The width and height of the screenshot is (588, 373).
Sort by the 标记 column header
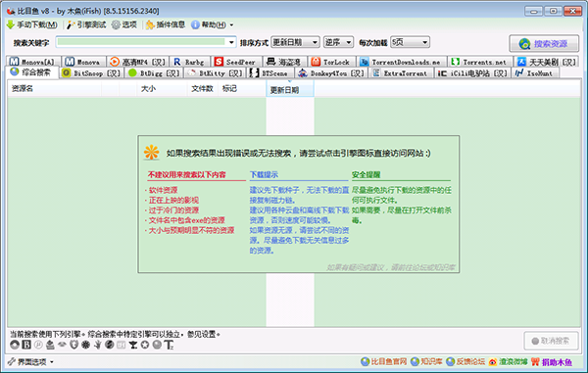tap(242, 89)
